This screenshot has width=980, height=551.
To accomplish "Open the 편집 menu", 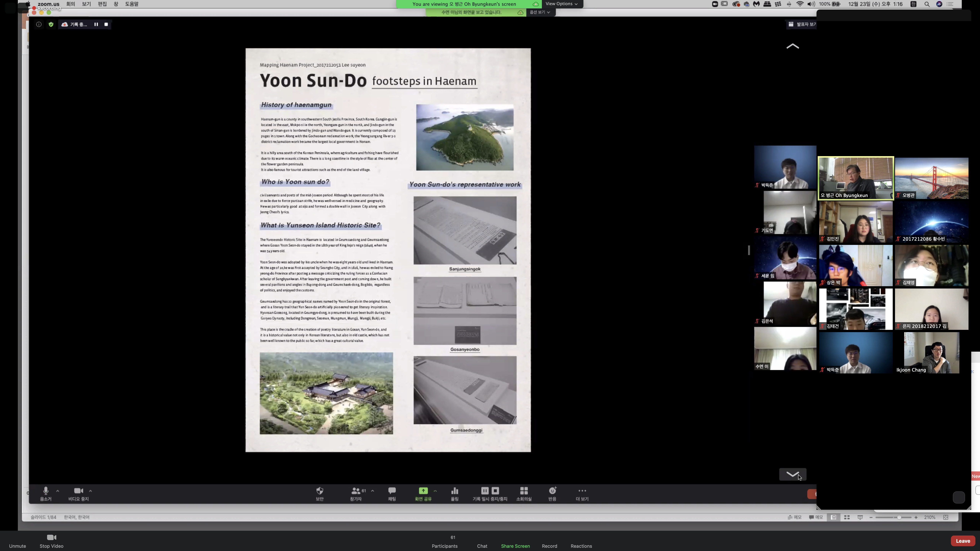I will pyautogui.click(x=102, y=4).
